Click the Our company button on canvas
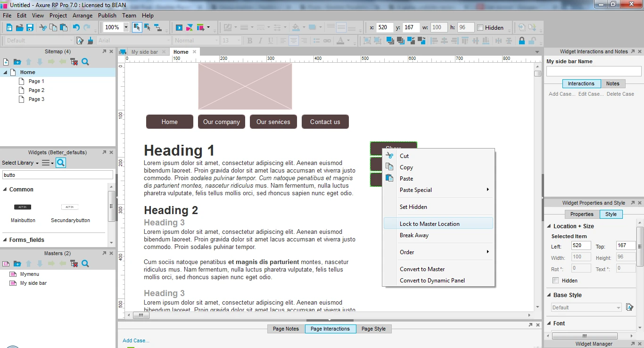 (222, 122)
